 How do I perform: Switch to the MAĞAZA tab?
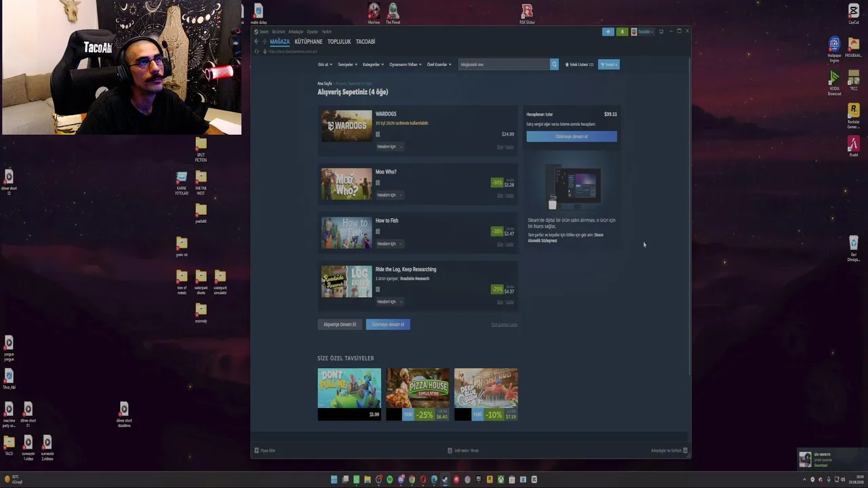click(x=279, y=42)
